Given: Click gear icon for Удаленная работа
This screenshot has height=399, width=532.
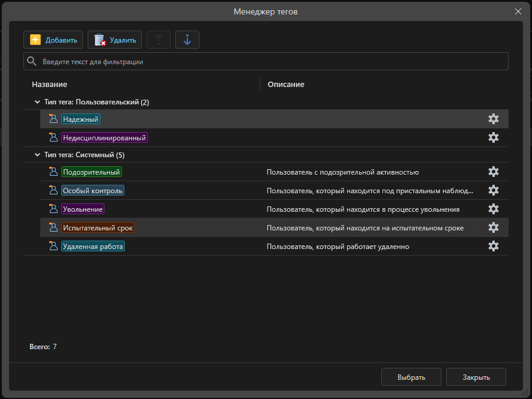Looking at the screenshot, I should 493,246.
